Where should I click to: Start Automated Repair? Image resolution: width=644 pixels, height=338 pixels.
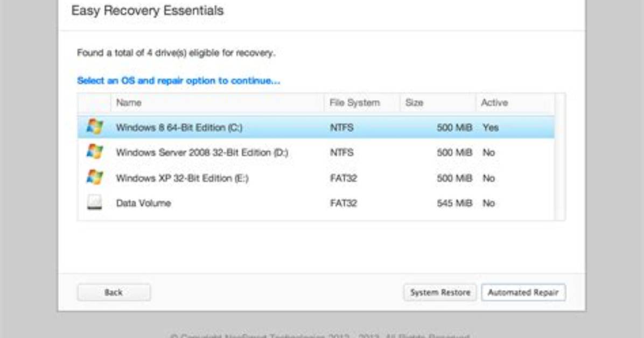click(x=523, y=292)
